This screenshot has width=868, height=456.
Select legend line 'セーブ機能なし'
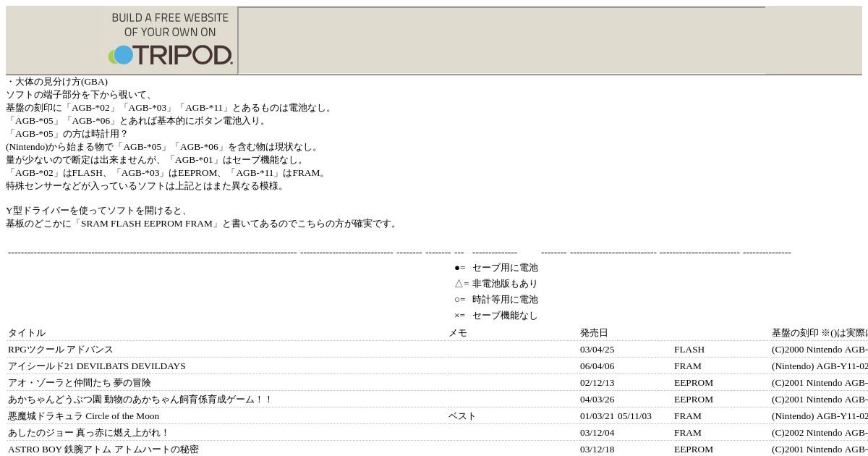point(505,316)
